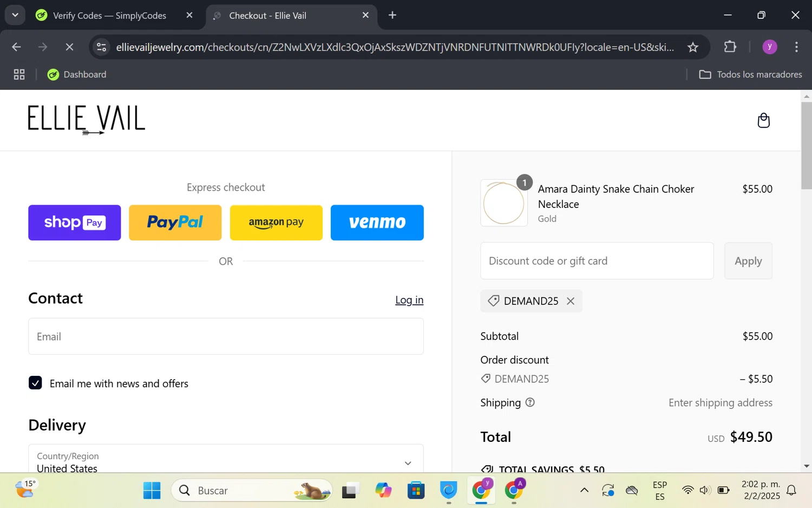Screen dimensions: 812x508
Task: Open the notifications bell icon
Action: click(791, 491)
